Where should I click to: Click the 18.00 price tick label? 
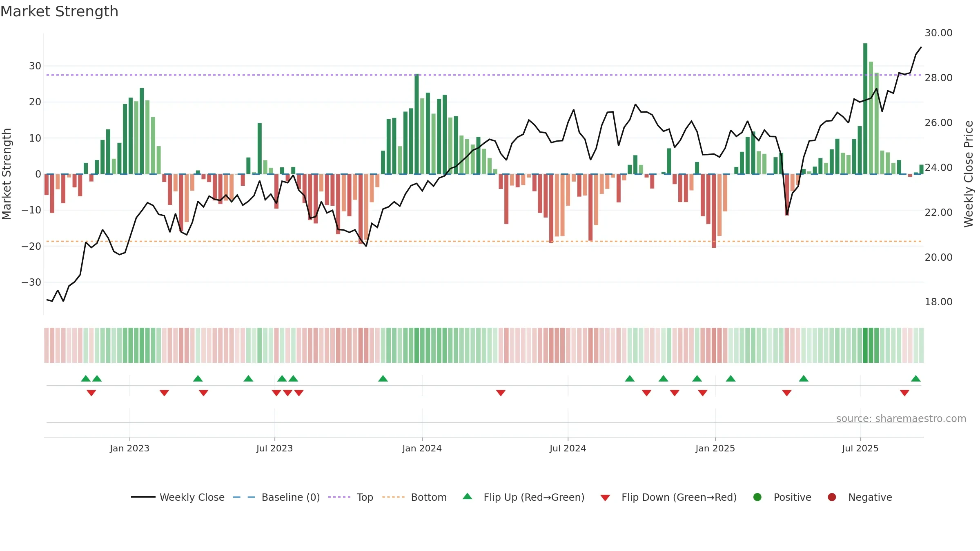938,302
